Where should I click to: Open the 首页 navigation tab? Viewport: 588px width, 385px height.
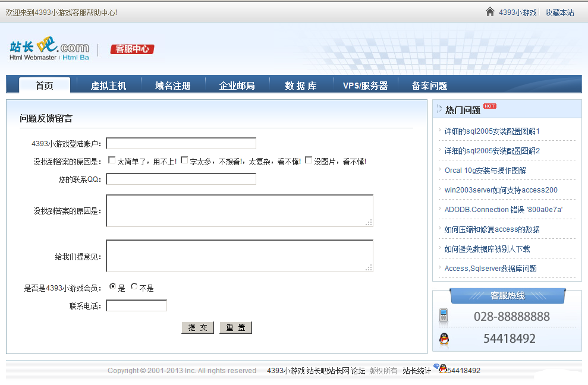tap(44, 86)
